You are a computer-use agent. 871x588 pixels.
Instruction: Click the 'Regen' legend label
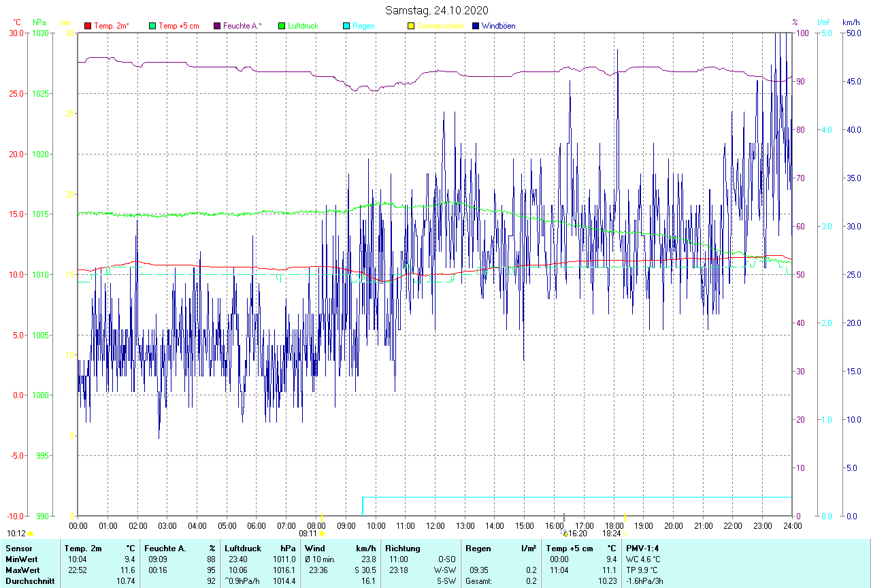[363, 26]
